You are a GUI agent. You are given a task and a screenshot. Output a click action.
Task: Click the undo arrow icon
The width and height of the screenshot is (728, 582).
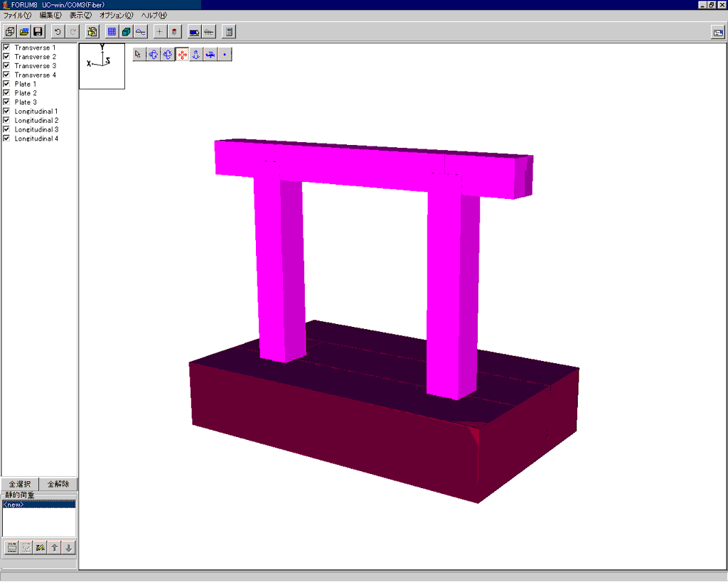(x=58, y=31)
